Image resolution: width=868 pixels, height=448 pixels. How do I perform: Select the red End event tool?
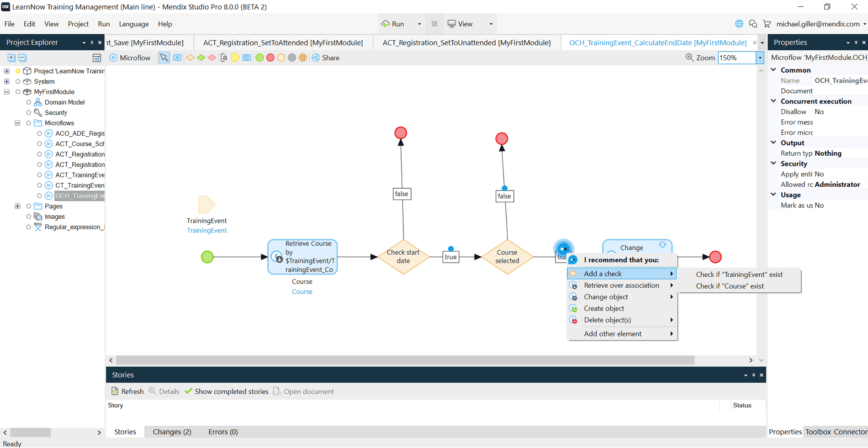270,58
